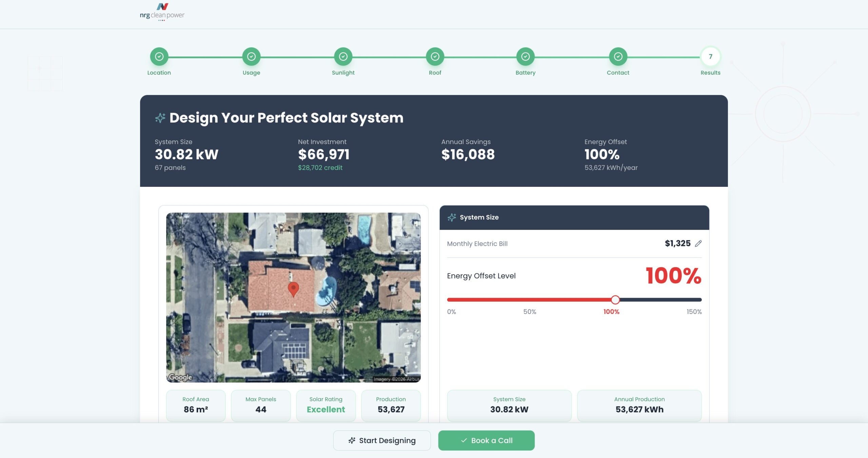Set the offset slider at the 50% mark
The image size is (868, 458).
pyautogui.click(x=532, y=300)
